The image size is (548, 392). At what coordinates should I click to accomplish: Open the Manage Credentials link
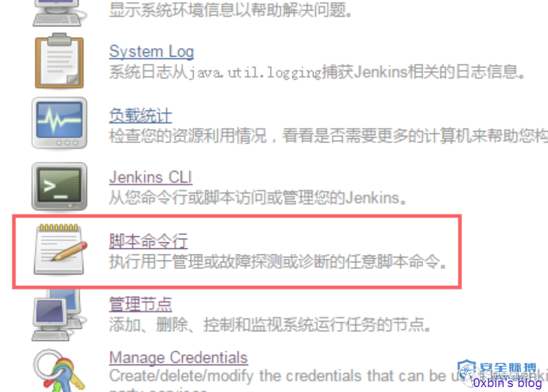pos(178,357)
